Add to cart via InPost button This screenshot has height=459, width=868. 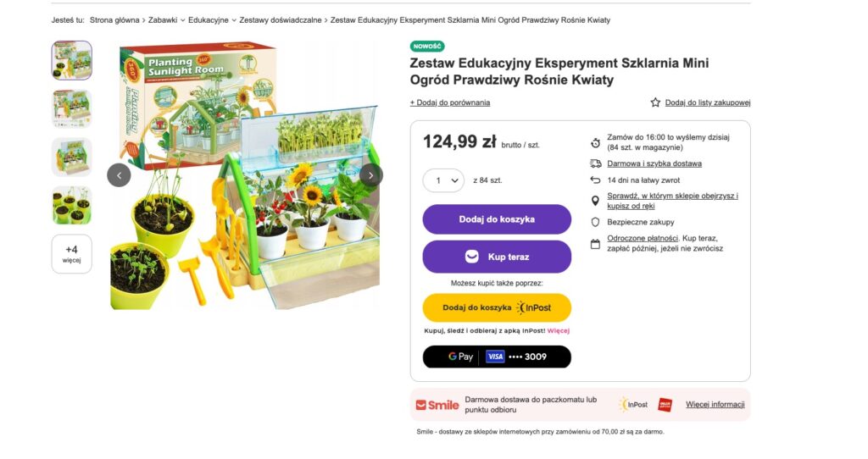(497, 307)
